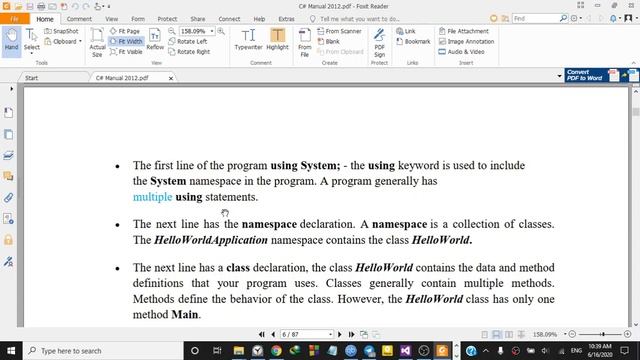The width and height of the screenshot is (640, 360).
Task: Open the Attachments paperclip panel
Action: (8, 198)
